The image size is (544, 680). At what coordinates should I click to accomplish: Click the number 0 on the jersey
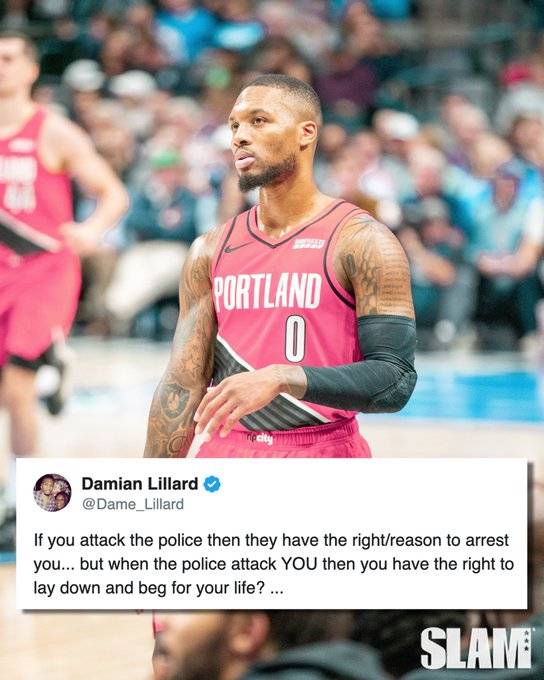[295, 338]
